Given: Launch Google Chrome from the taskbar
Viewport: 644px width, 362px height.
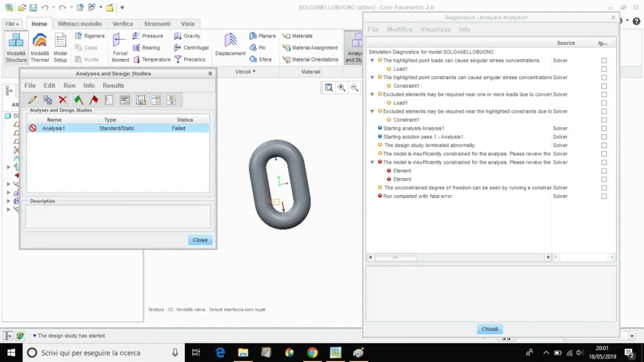Looking at the screenshot, I should 312,352.
